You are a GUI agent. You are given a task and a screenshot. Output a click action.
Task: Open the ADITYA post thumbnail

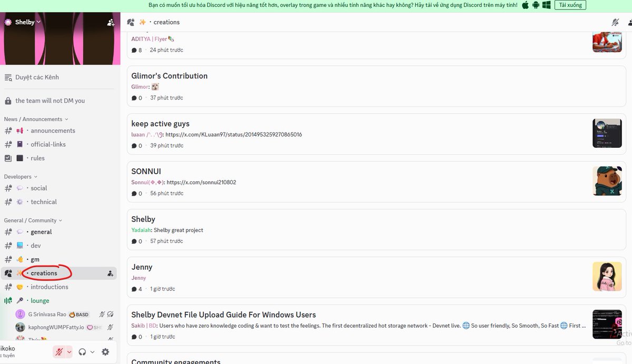[607, 42]
